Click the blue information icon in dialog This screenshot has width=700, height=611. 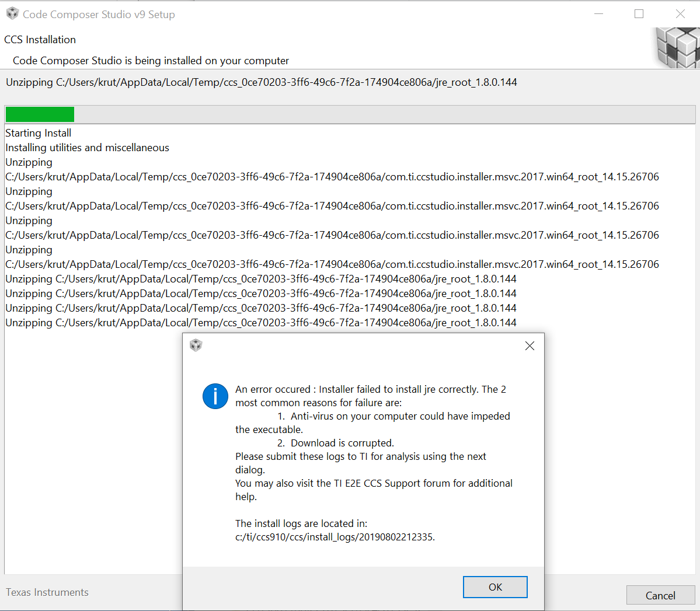pyautogui.click(x=215, y=396)
